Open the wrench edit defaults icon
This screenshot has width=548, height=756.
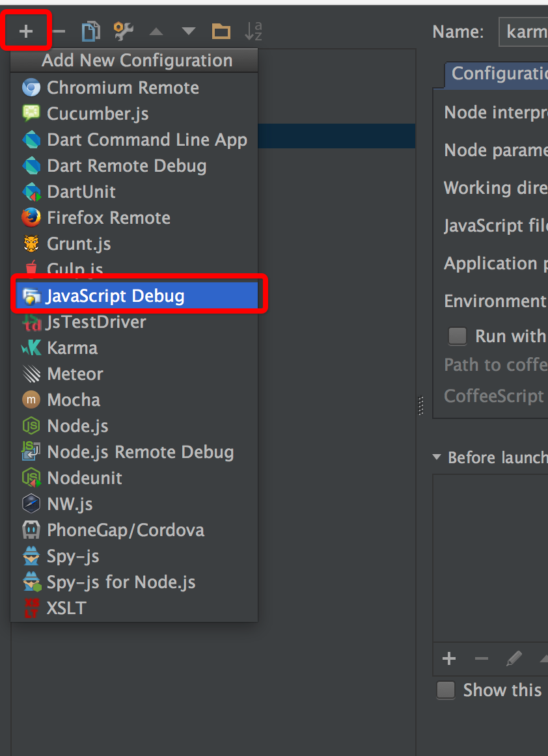point(124,31)
